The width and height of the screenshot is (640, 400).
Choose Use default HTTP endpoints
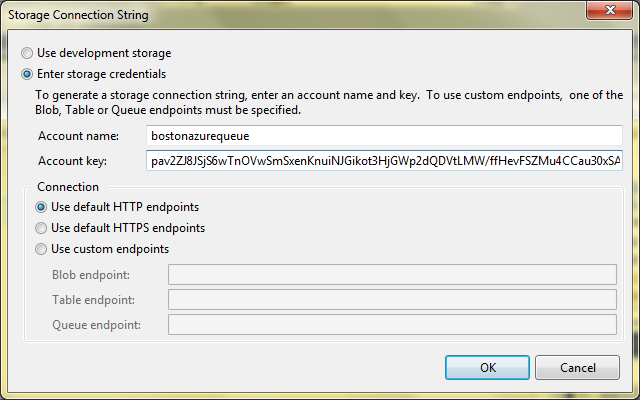[x=41, y=207]
